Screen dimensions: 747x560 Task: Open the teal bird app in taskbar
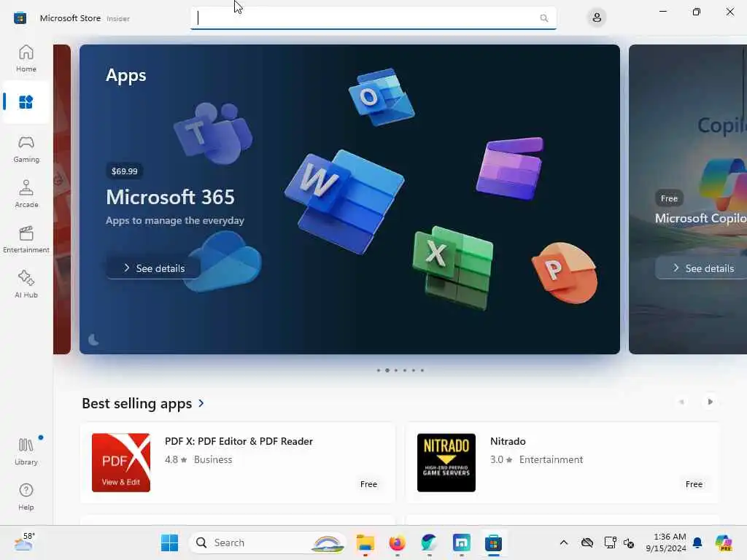(429, 542)
